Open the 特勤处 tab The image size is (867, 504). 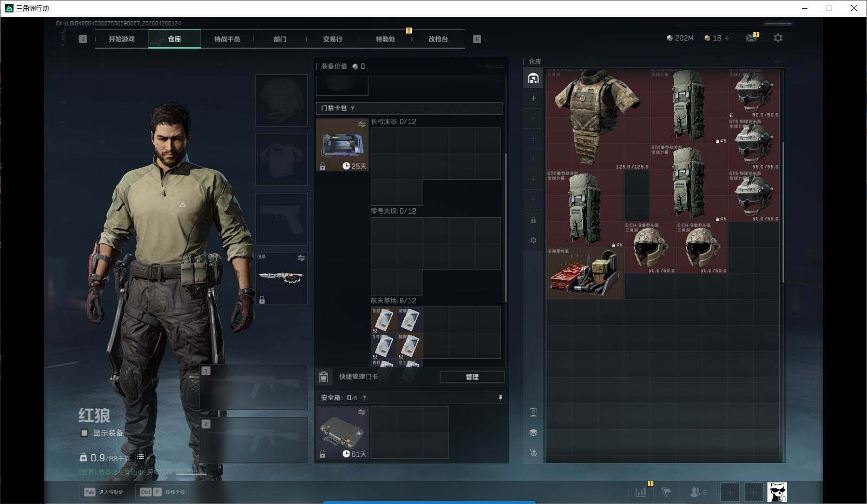[385, 39]
